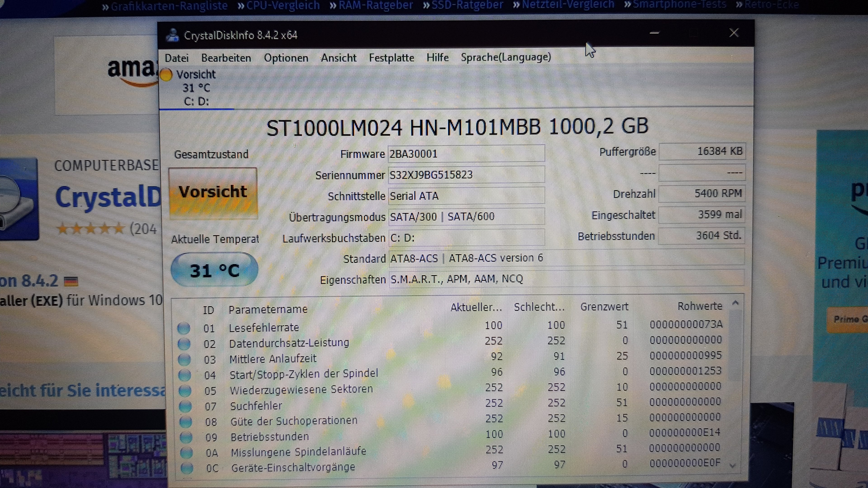
Task: Open the Sprache(Language) menu
Action: pyautogui.click(x=506, y=57)
